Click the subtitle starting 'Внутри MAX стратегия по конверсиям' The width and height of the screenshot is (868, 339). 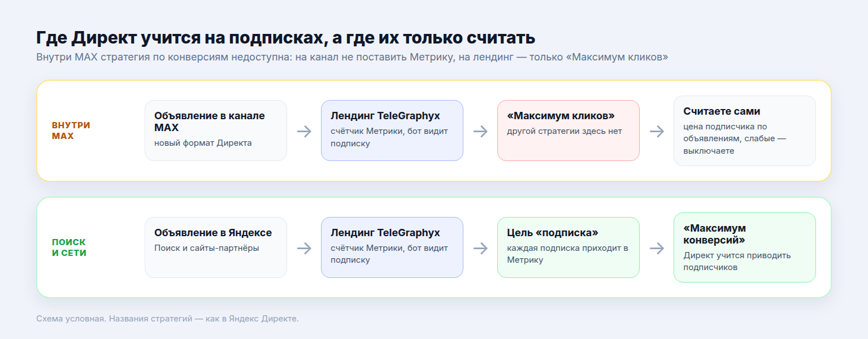352,58
